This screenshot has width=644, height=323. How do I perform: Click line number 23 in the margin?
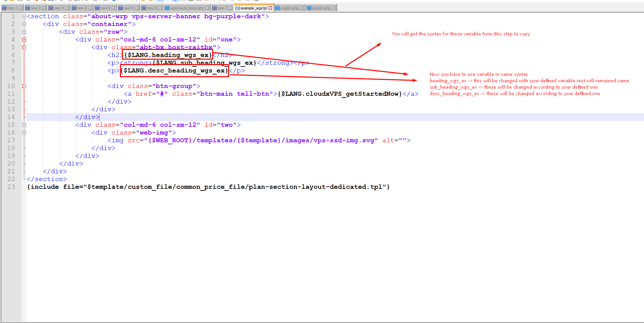click(x=11, y=187)
